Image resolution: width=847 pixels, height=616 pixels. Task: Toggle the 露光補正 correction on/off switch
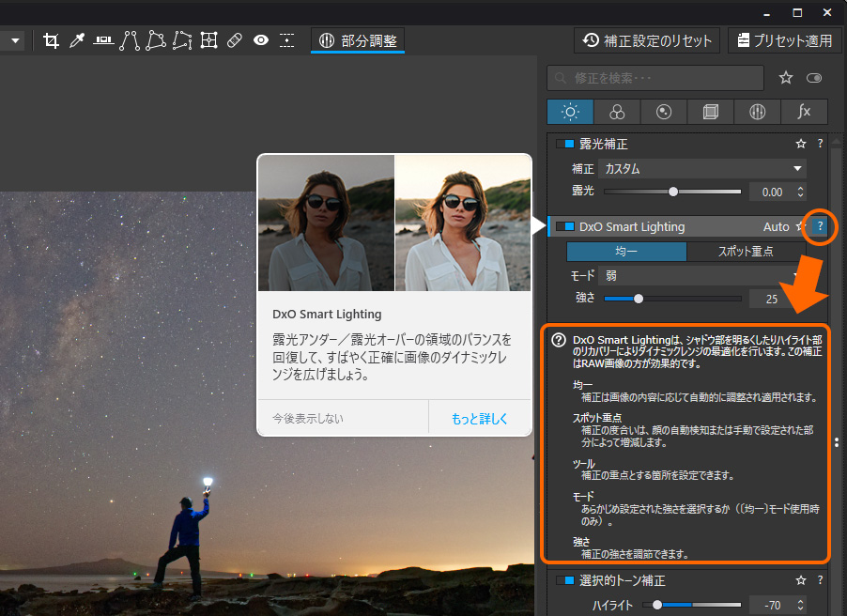click(x=565, y=144)
